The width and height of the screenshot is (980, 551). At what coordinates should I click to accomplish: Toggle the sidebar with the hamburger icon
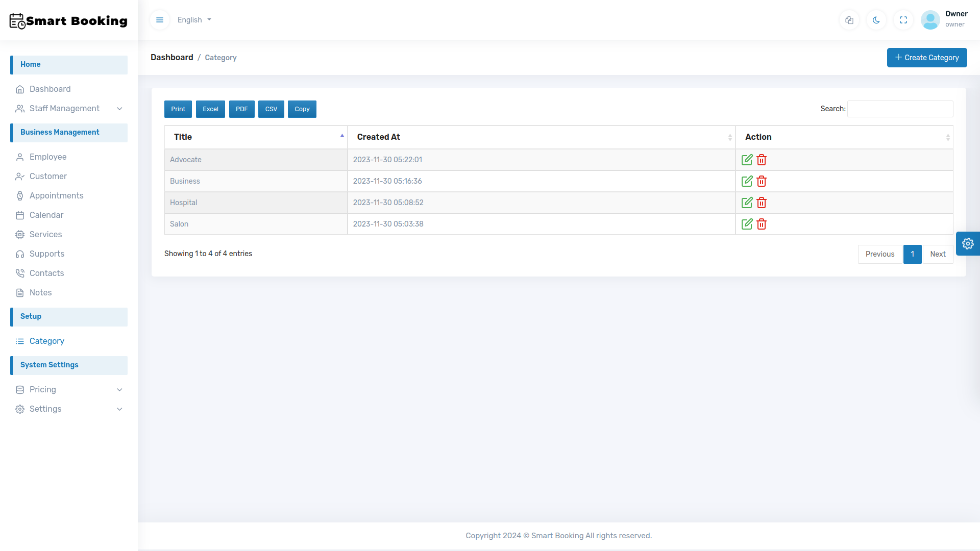point(159,20)
